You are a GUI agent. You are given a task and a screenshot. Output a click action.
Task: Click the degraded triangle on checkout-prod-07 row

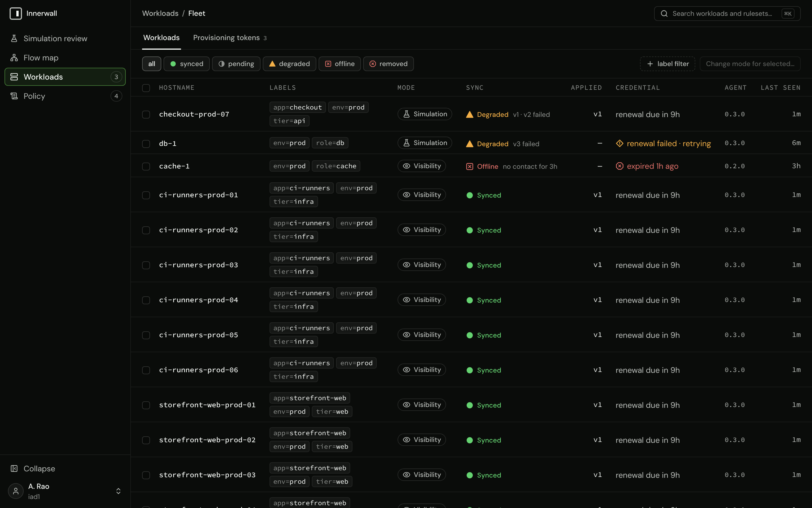pyautogui.click(x=470, y=115)
